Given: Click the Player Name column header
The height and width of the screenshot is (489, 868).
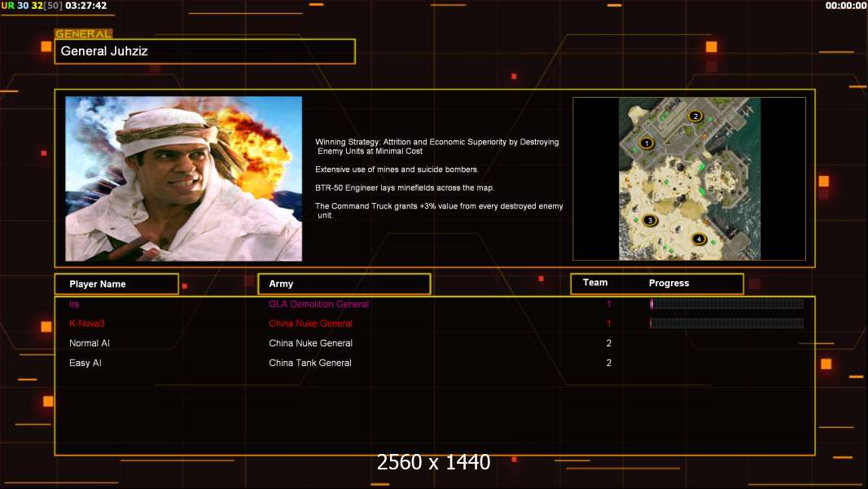Looking at the screenshot, I should tap(116, 284).
